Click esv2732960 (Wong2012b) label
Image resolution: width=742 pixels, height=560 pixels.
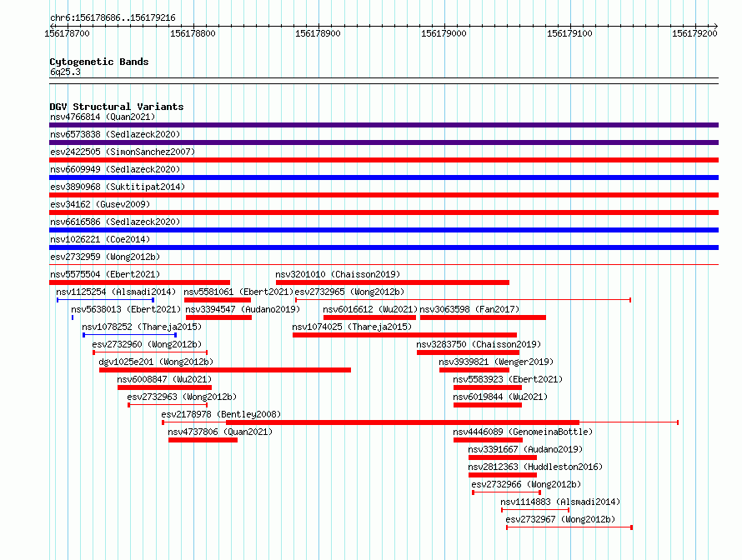point(147,344)
